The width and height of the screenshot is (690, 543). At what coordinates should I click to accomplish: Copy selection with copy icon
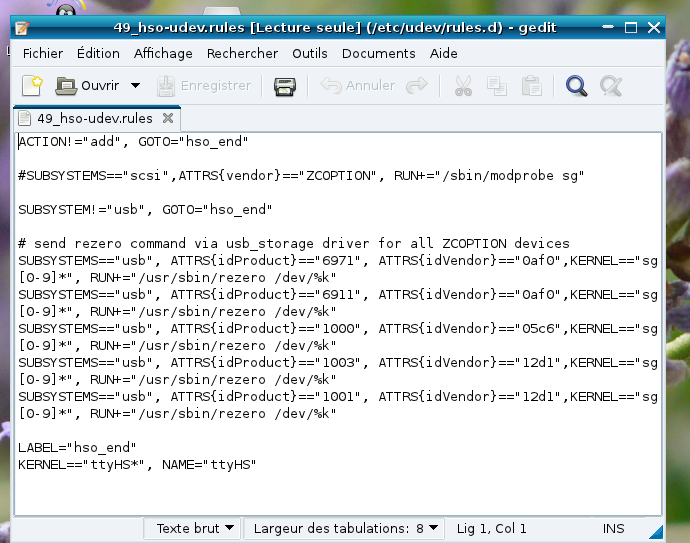coord(497,86)
